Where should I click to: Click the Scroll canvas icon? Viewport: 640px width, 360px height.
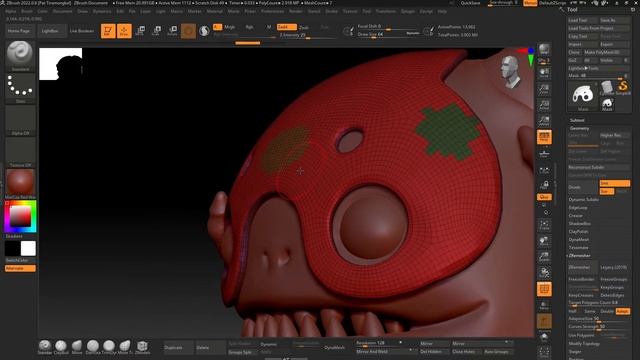(544, 73)
